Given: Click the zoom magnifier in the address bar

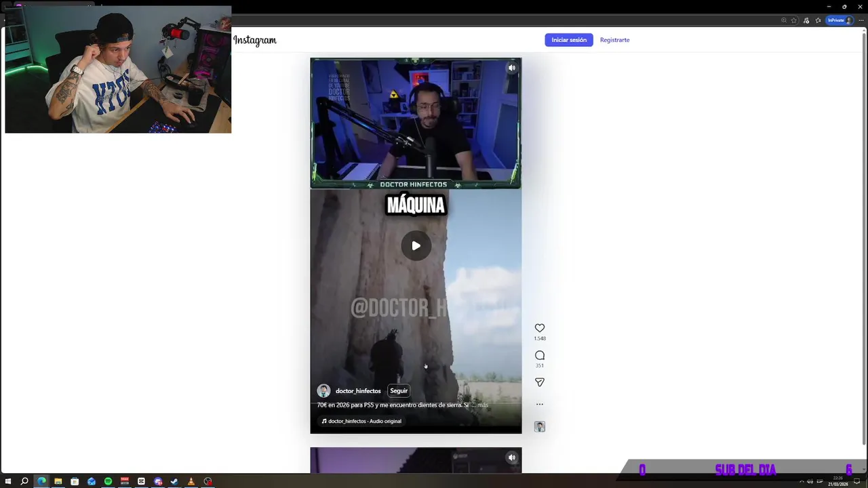Looking at the screenshot, I should tap(784, 20).
